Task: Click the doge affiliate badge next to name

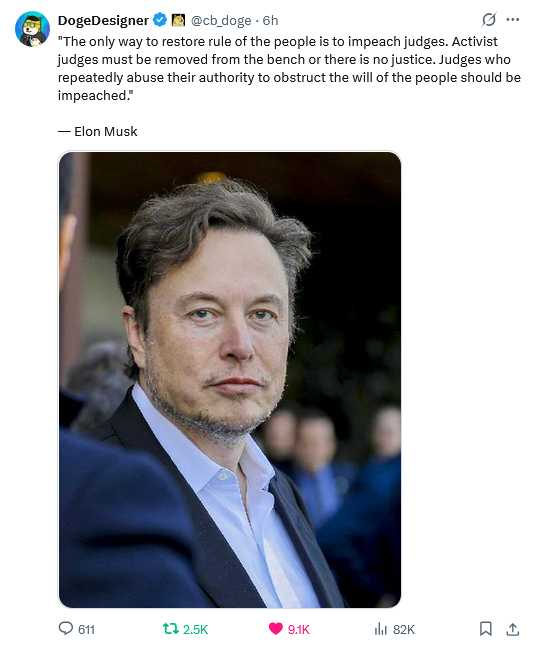Action: pyautogui.click(x=178, y=20)
